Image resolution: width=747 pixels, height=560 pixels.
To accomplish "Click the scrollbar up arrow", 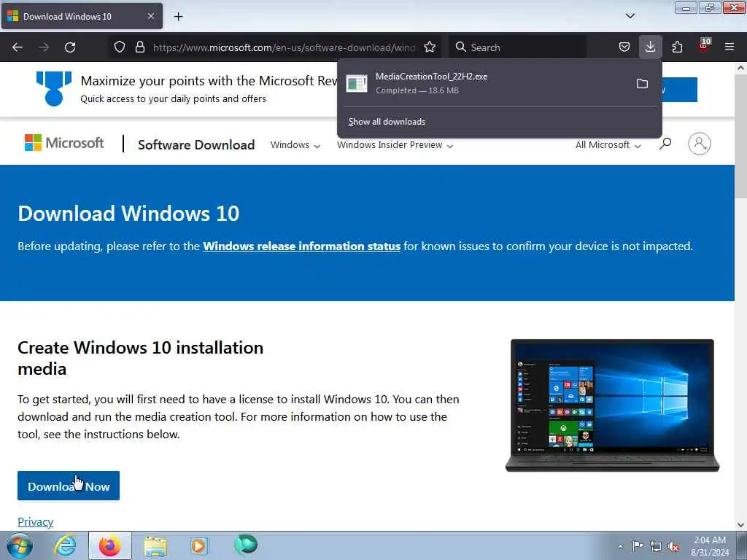I will (741, 68).
